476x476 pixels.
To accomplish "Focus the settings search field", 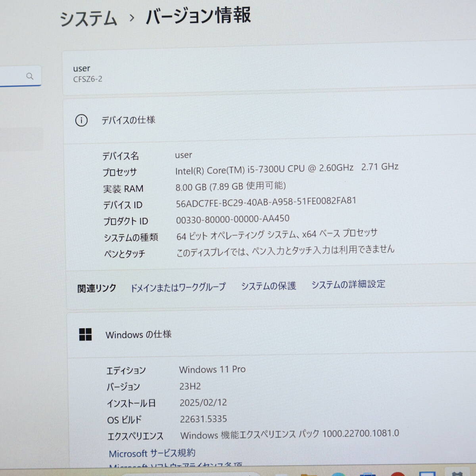I will tap(21, 76).
